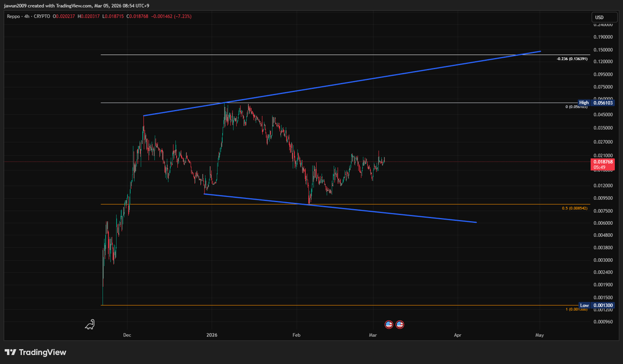
Task: Click the Low 0.001300 price label
Action: pyautogui.click(x=597, y=305)
